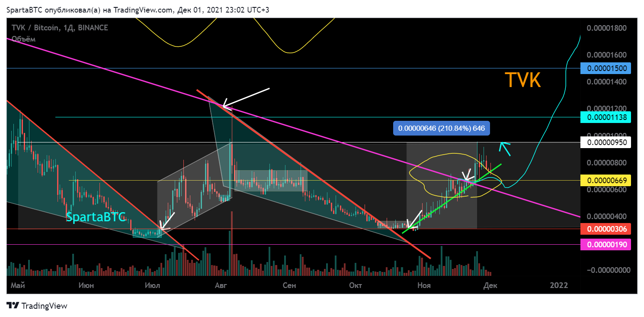Image resolution: width=644 pixels, height=317 pixels.
Task: Click the Май month axis label
Action: click(x=17, y=285)
